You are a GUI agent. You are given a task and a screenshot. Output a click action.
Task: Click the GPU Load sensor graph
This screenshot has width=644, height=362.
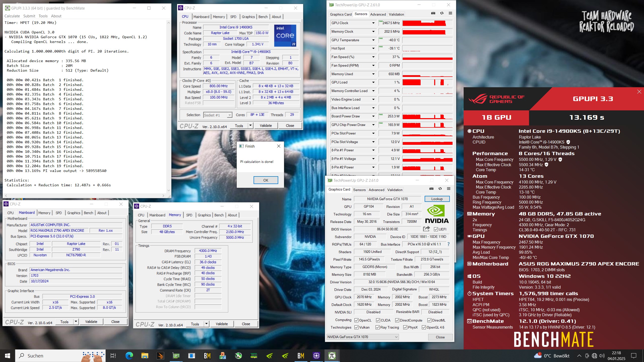[427, 82]
